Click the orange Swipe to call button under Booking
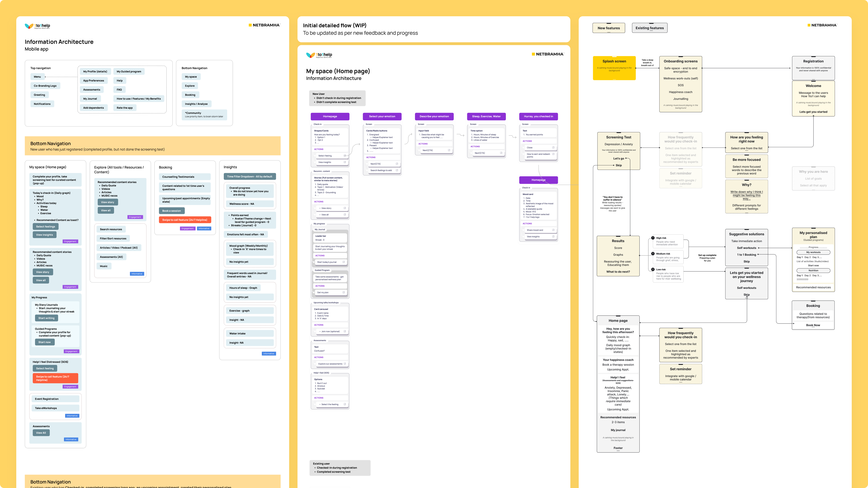 pos(185,220)
